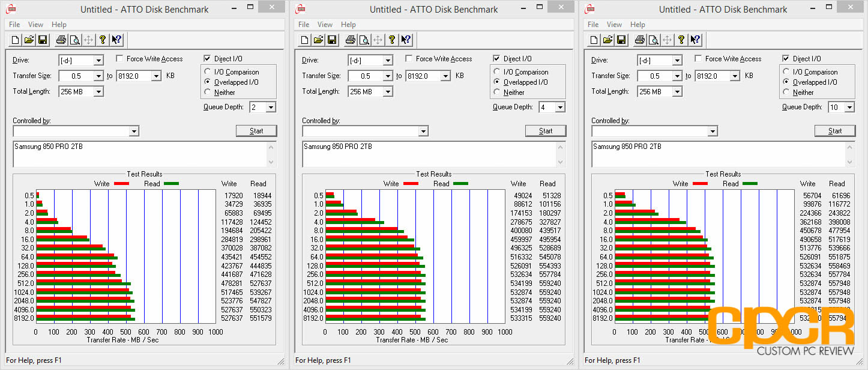This screenshot has height=370, width=868.
Task: Click Start button in Queue Depth 4 window
Action: (x=546, y=131)
